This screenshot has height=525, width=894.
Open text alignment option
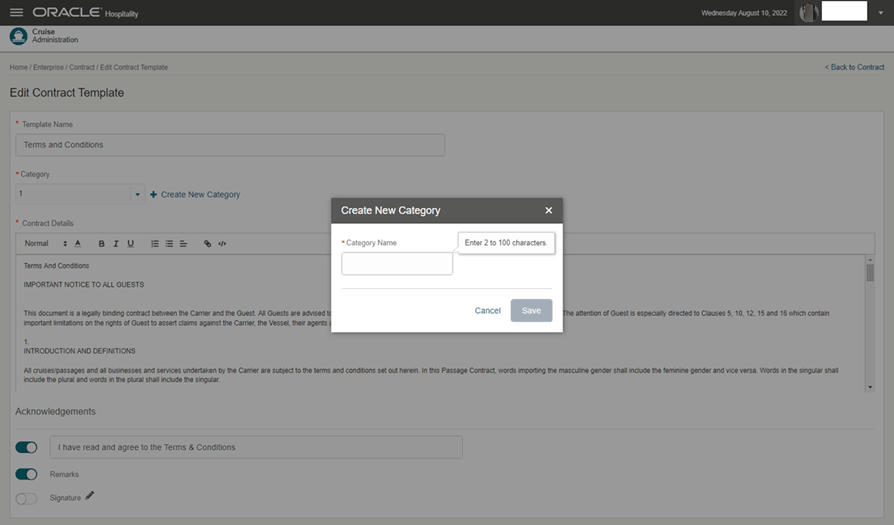click(x=184, y=243)
